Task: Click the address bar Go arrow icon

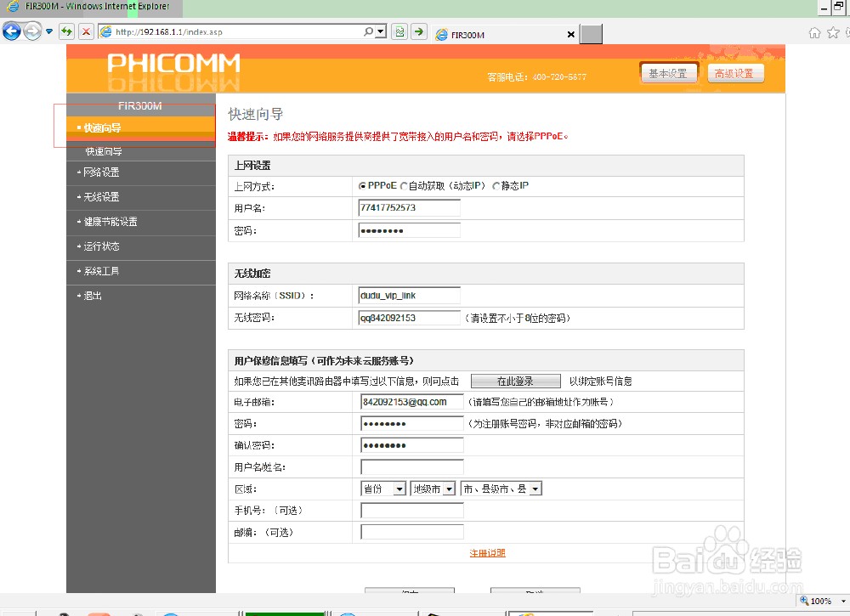Action: (x=417, y=32)
